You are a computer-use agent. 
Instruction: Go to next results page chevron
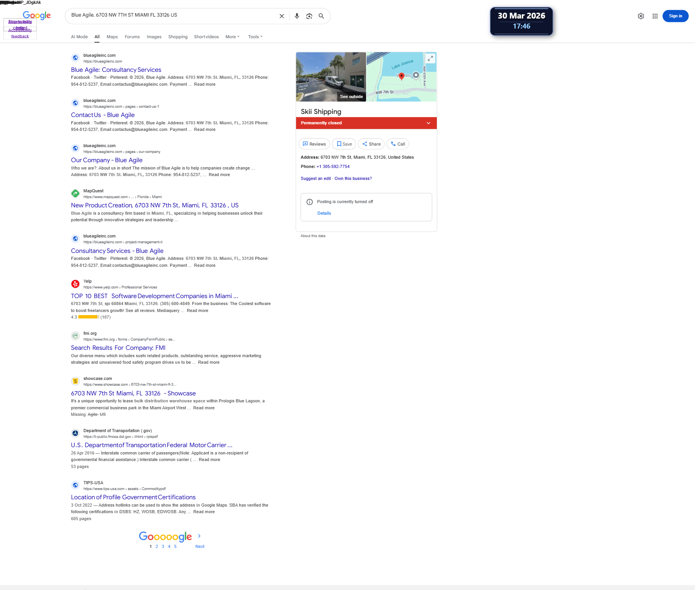[199, 536]
